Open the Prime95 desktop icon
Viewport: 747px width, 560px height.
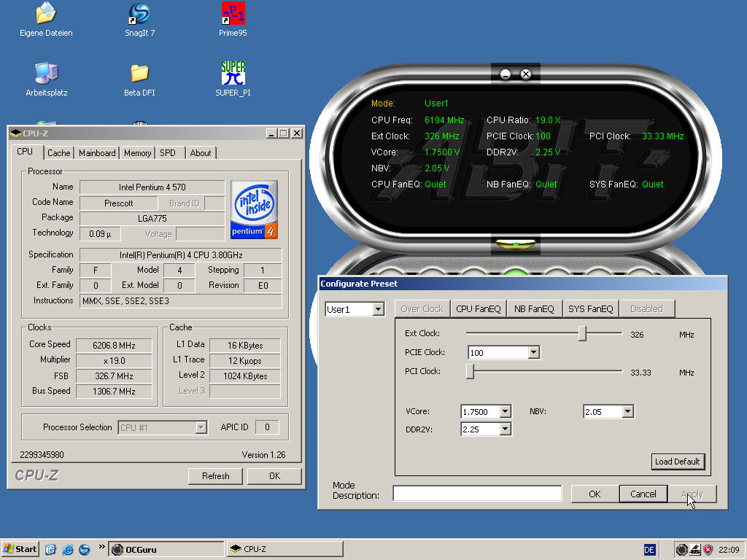pyautogui.click(x=233, y=13)
